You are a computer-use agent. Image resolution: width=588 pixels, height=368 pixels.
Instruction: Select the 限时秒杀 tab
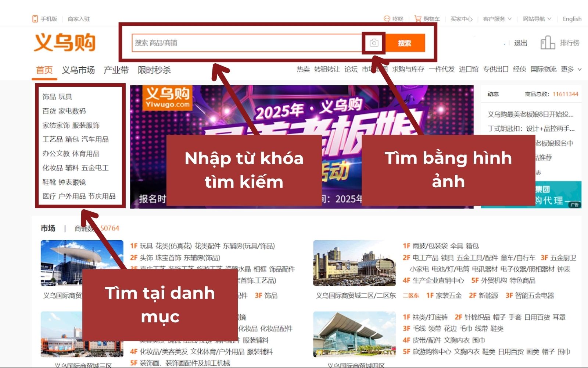pos(154,70)
